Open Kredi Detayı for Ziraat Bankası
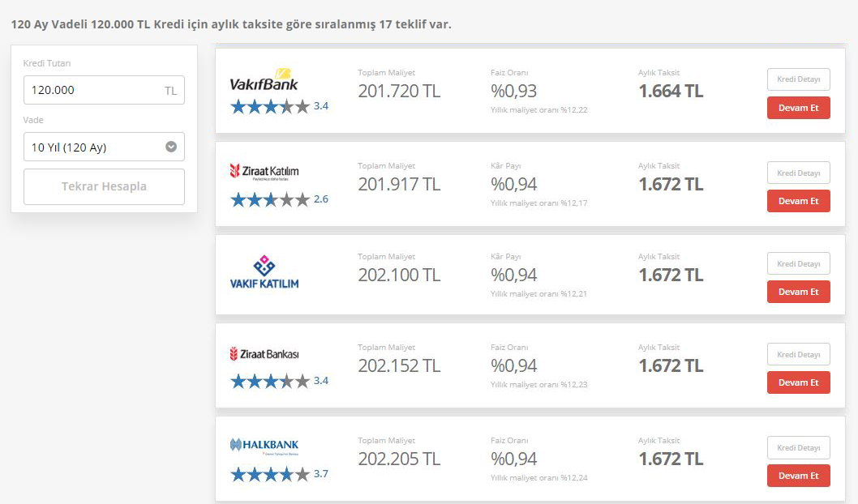 click(798, 354)
